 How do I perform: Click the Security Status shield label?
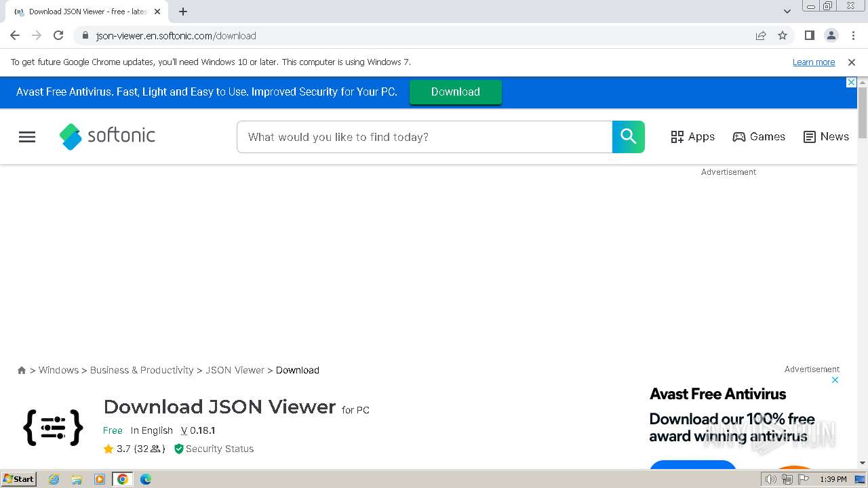[214, 449]
